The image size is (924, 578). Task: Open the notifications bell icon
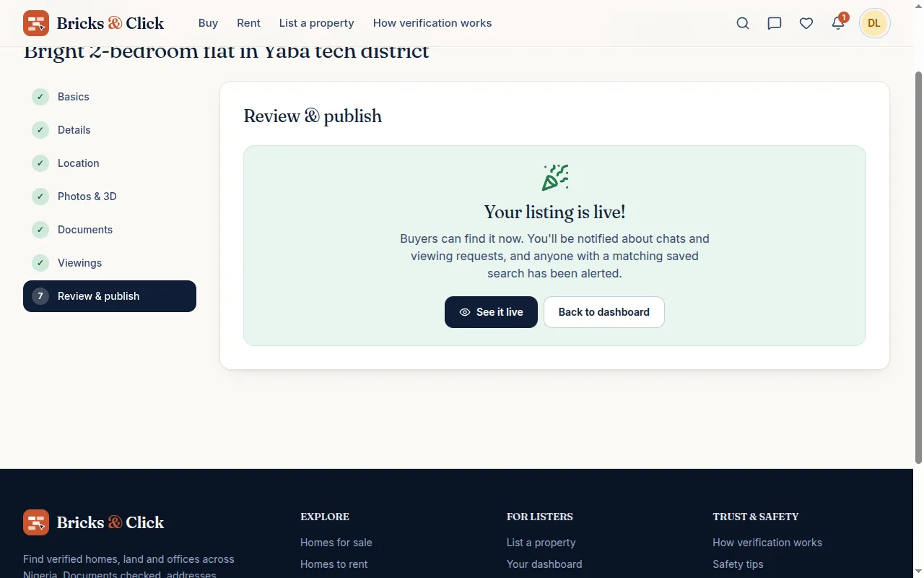(x=838, y=23)
